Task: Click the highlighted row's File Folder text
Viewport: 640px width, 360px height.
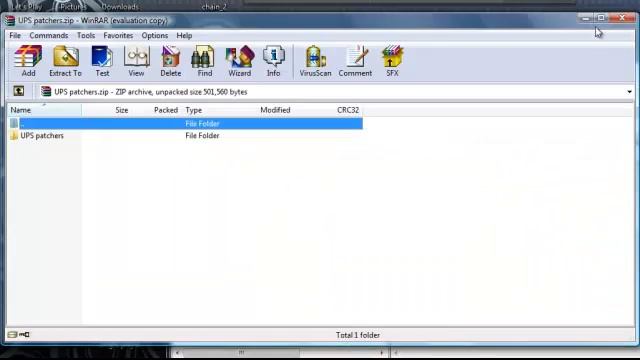Action: tap(202, 123)
